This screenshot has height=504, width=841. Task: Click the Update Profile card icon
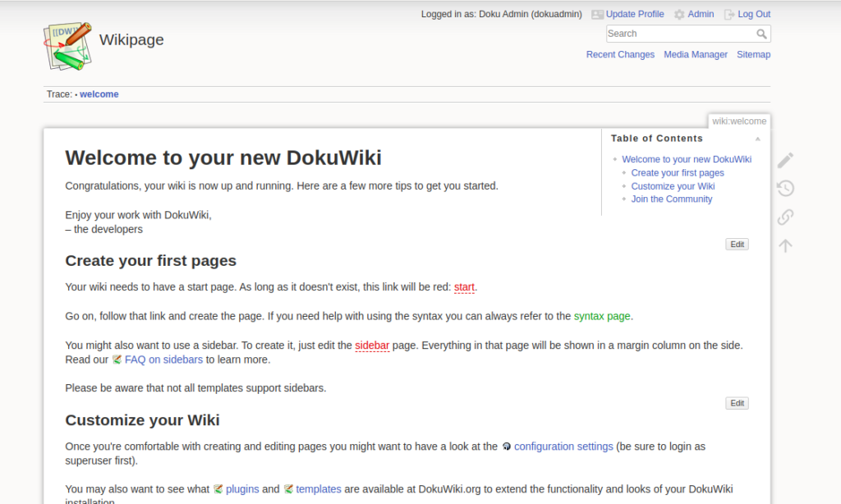pos(598,15)
